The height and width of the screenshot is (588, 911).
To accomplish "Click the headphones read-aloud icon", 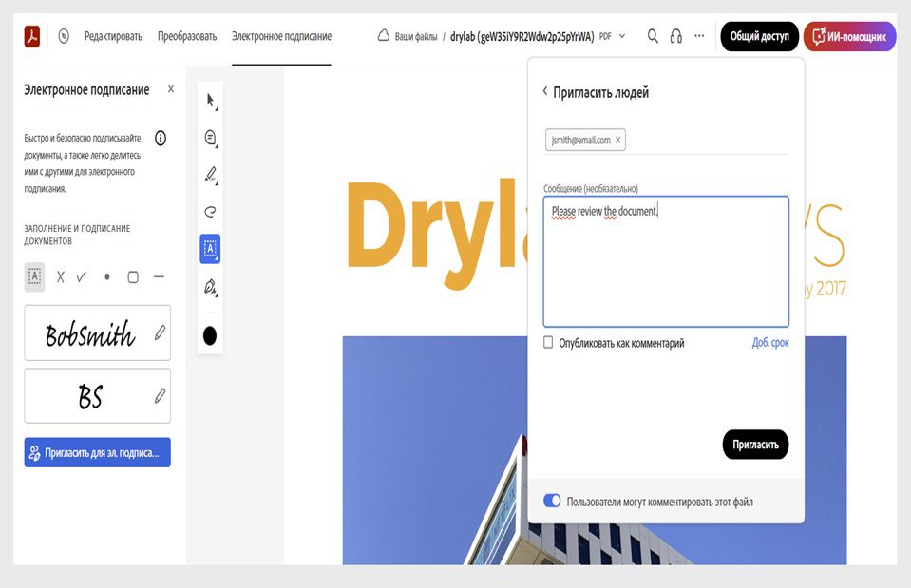I will [676, 36].
